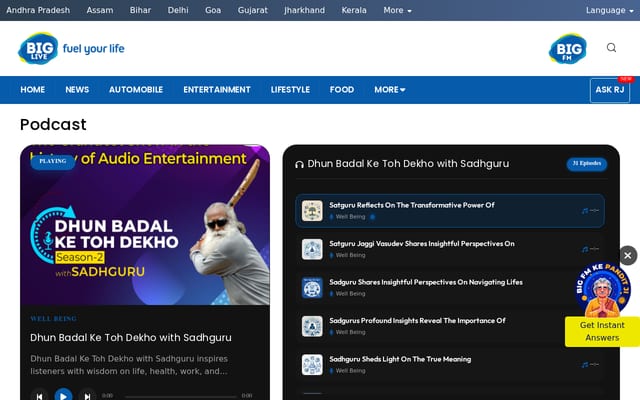Screen dimensions: 640x400
Task: Open the AUTOMOBILE section
Action: [x=136, y=90]
